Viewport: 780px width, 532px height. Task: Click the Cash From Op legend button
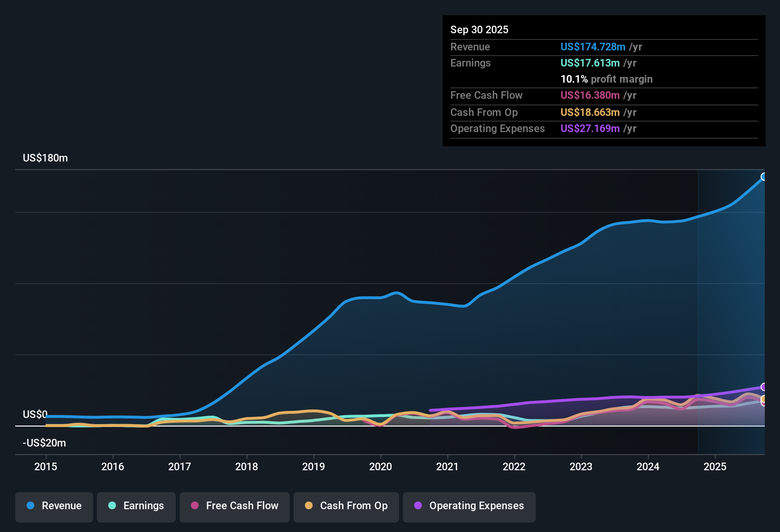[x=346, y=506]
